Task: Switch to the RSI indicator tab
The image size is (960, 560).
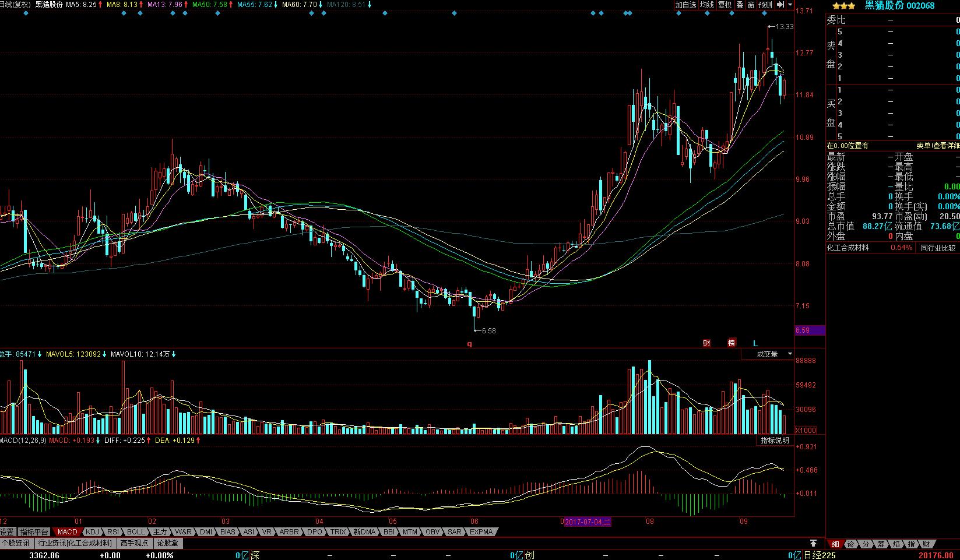Action: 113,532
